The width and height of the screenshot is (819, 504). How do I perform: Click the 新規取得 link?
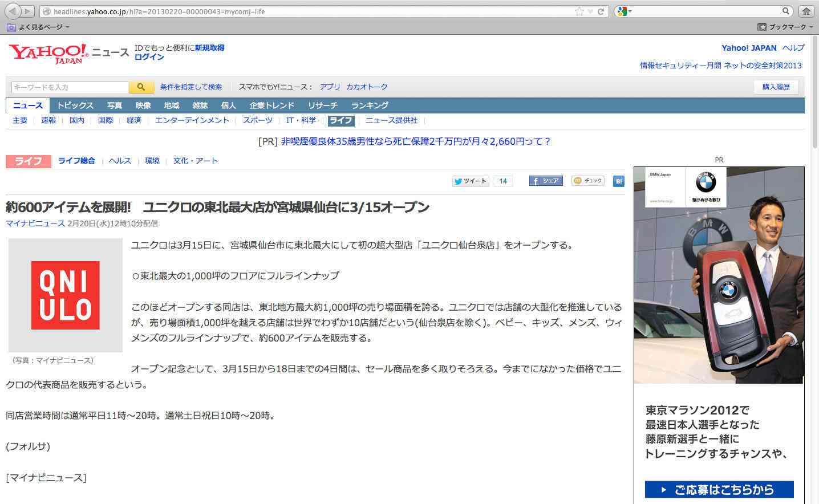point(209,48)
